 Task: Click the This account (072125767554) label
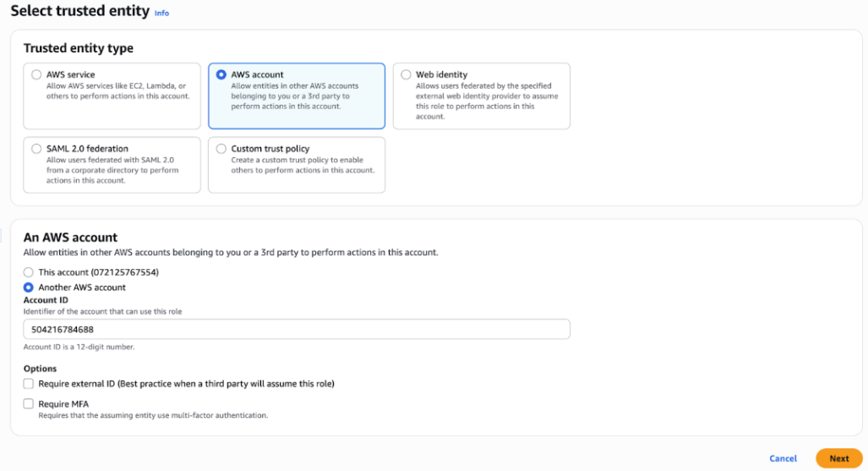click(98, 272)
